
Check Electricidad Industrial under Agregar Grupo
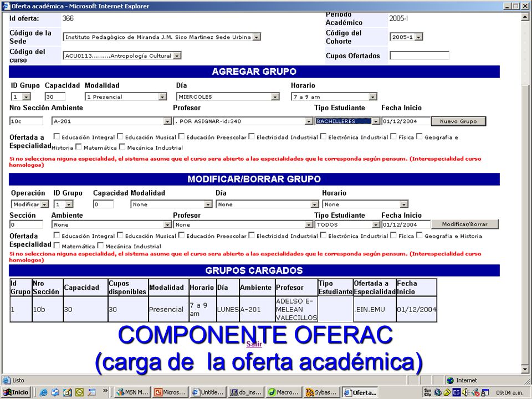252,136
